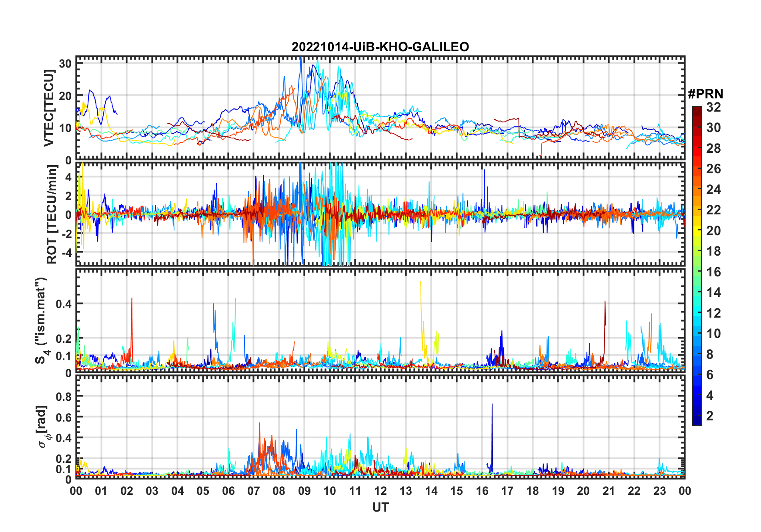Screen dimensions: 761x532
Task: Click the VTEC[TECU] y-axis label
Action: click(49, 108)
